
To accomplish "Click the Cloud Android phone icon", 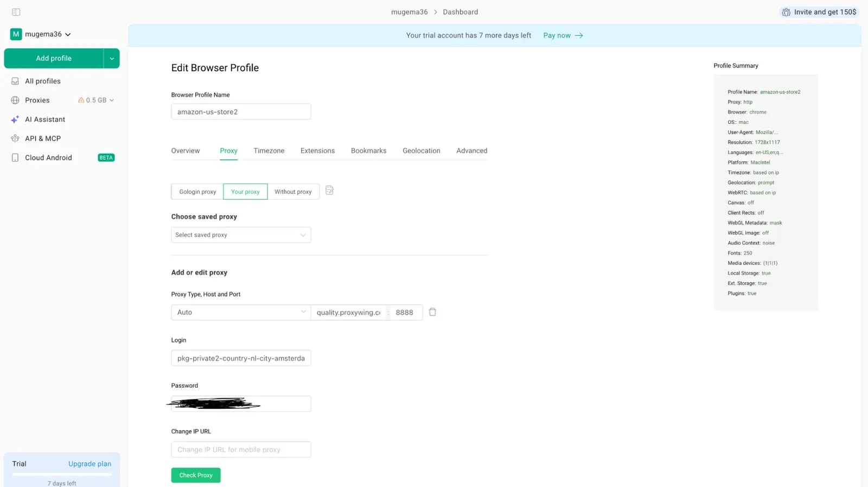I will click(x=15, y=157).
